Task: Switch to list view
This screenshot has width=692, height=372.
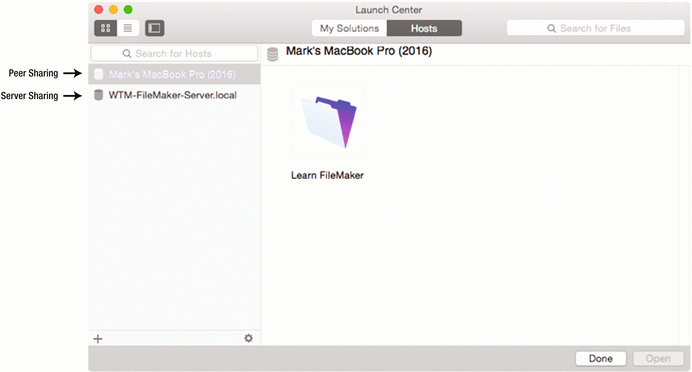Action: (128, 28)
